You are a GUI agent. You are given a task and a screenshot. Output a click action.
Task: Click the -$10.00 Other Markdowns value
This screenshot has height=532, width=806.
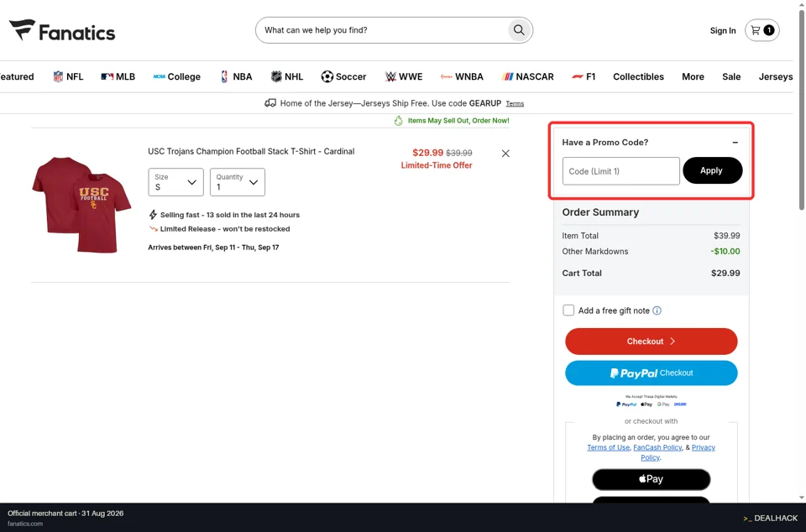[725, 252]
